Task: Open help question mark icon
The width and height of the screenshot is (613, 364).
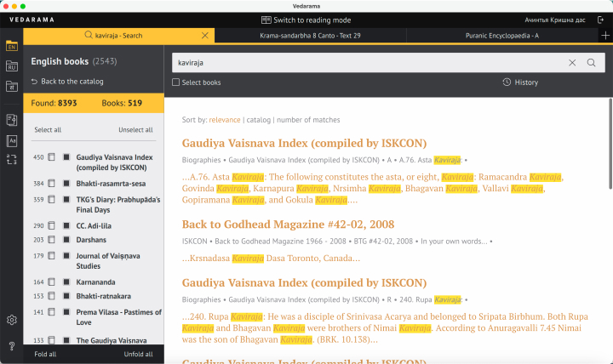Action: (11, 345)
